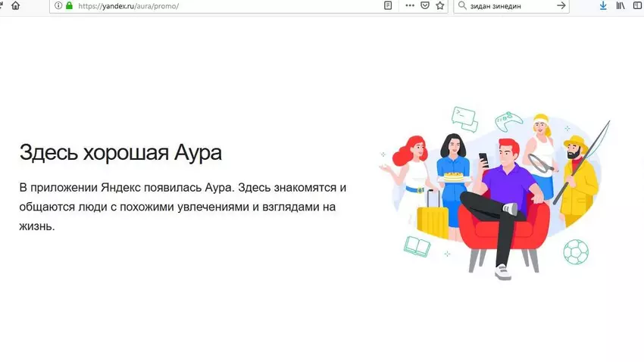Click the open book illustration icon
The height and width of the screenshot is (362, 644).
[x=417, y=246]
